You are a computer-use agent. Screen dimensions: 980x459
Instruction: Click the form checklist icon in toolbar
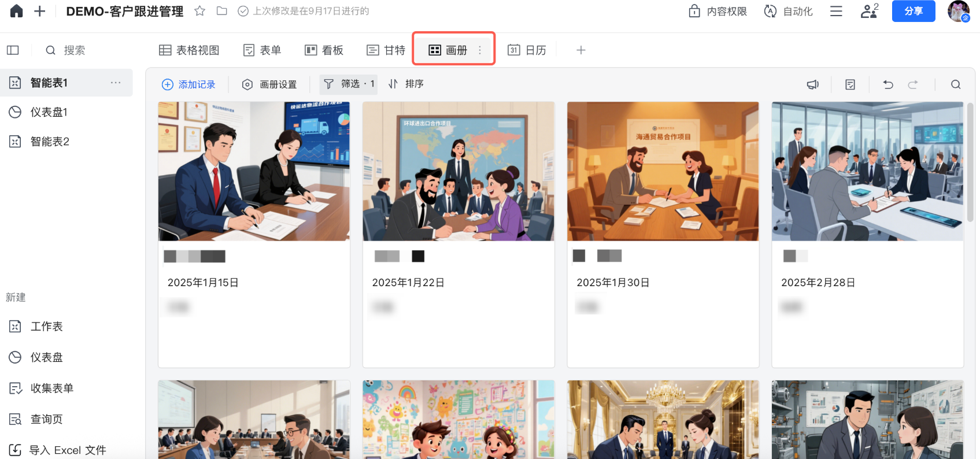(x=850, y=84)
